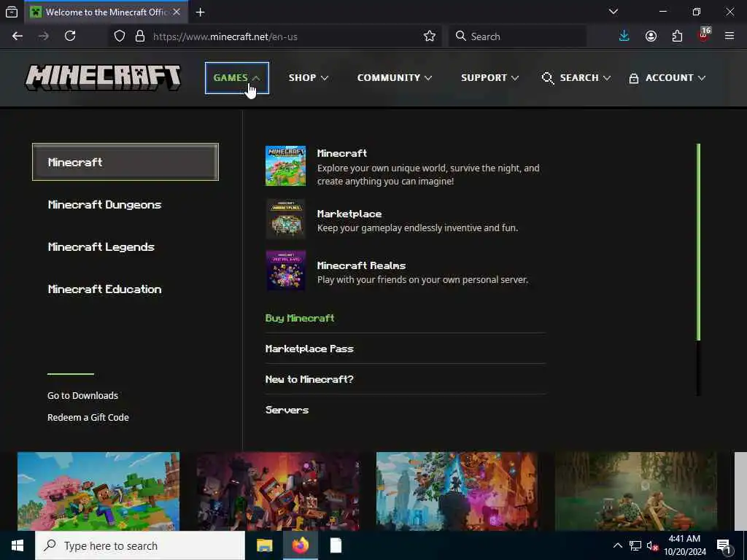Select Minecraft in the games list

[x=125, y=162]
